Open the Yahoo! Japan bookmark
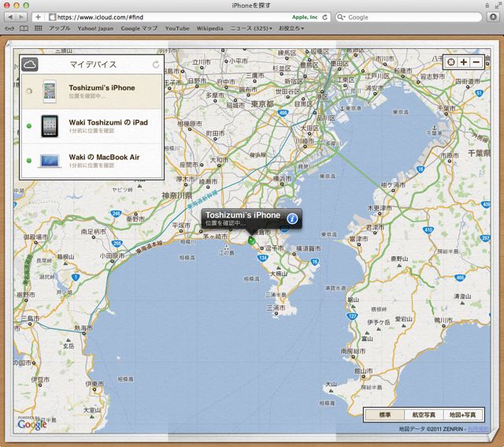Screen dimensions: 504x447 coord(95,28)
